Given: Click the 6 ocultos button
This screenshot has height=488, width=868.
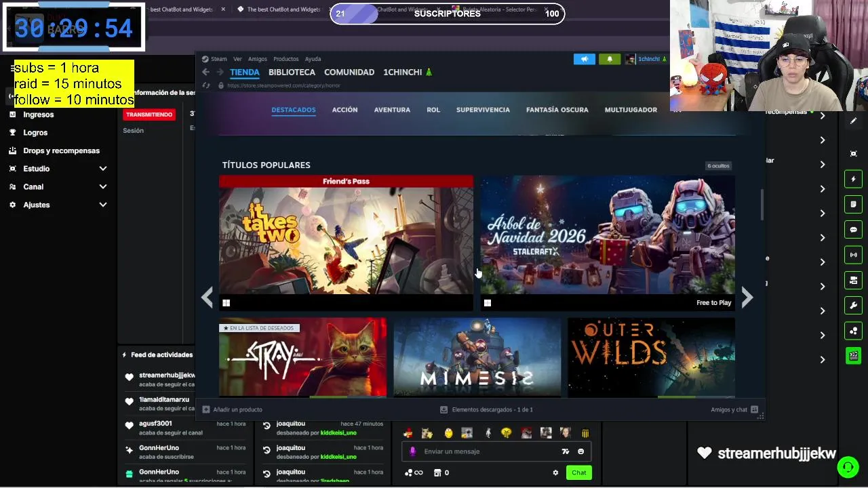Looking at the screenshot, I should coord(718,166).
